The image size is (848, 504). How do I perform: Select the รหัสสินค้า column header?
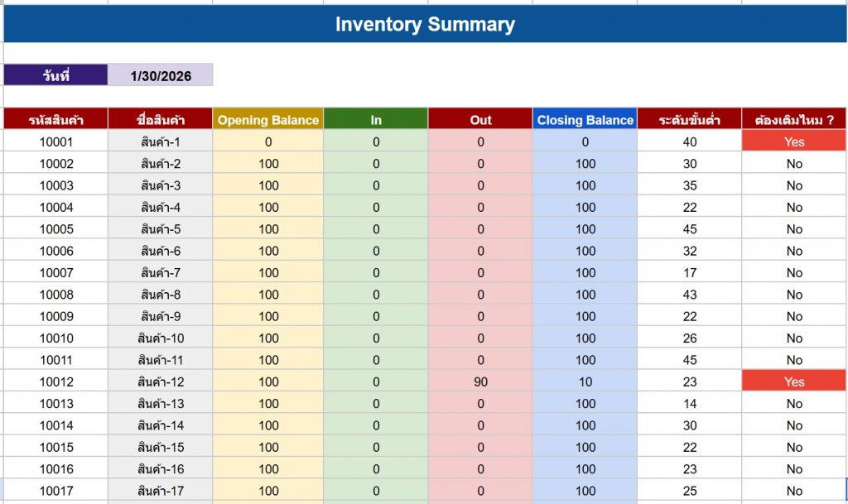pyautogui.click(x=55, y=120)
